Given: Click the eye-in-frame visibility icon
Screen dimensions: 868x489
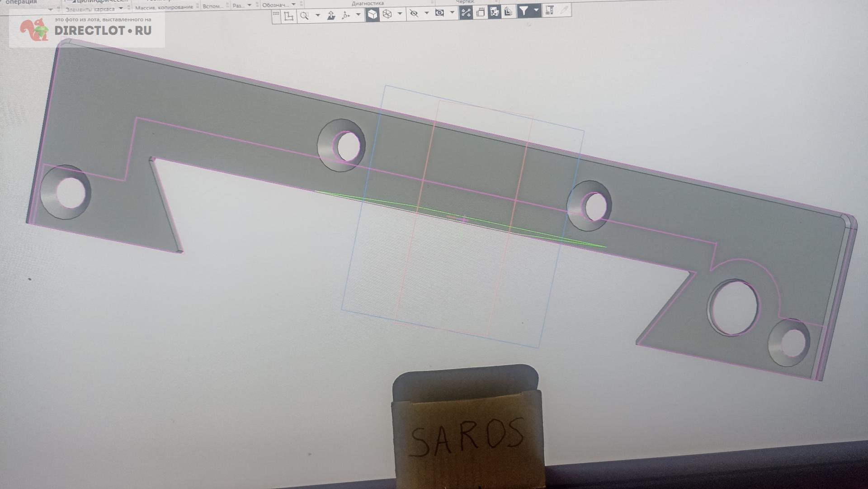Looking at the screenshot, I should pyautogui.click(x=439, y=13).
